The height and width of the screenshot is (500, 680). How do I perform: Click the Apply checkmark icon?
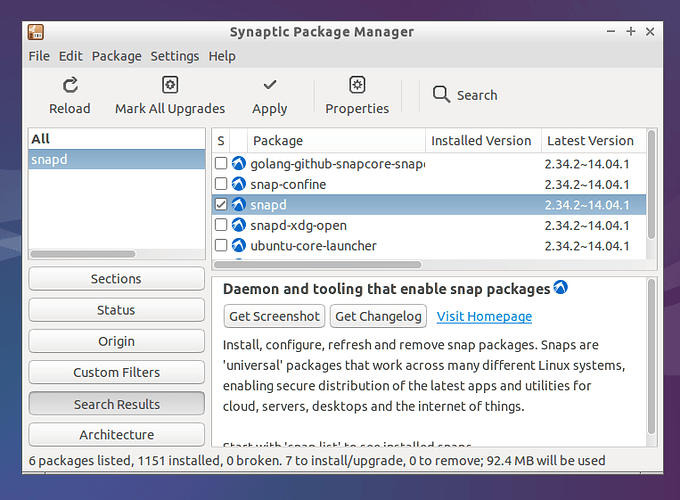pyautogui.click(x=270, y=84)
